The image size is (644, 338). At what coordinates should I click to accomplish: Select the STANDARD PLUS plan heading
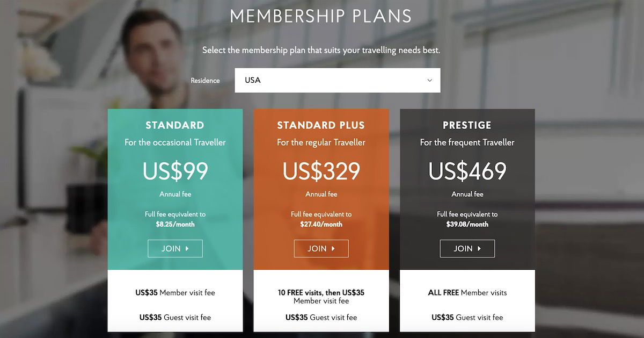tap(321, 125)
